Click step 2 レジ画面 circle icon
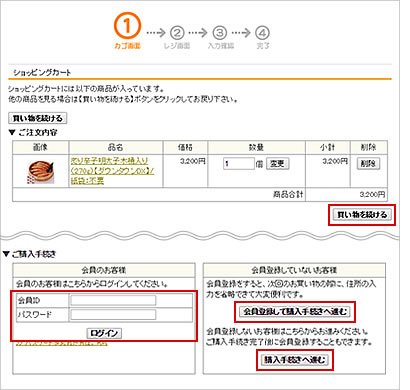The width and height of the screenshot is (410, 390). [177, 33]
